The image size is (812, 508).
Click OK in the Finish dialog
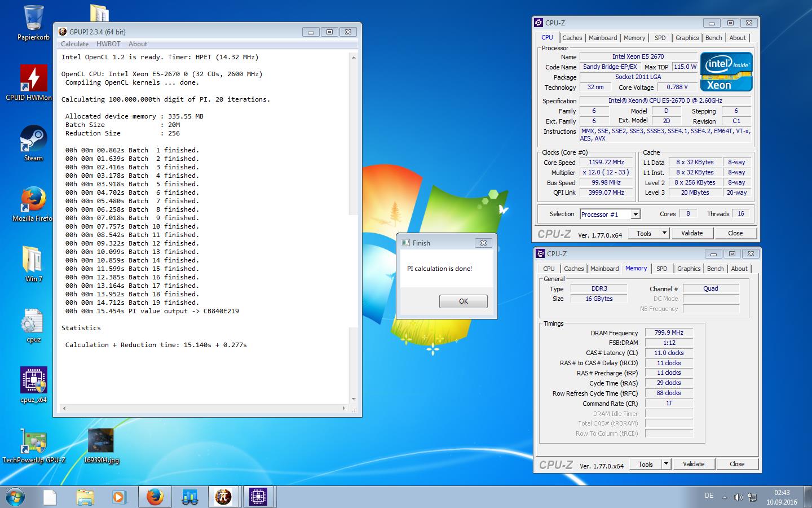(464, 301)
